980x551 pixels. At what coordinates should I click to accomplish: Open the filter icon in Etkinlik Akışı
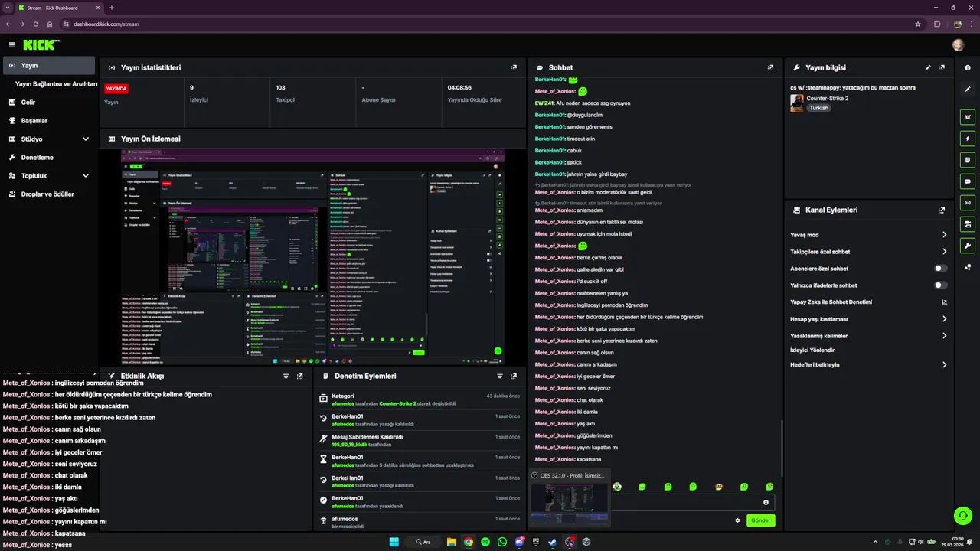(x=286, y=376)
